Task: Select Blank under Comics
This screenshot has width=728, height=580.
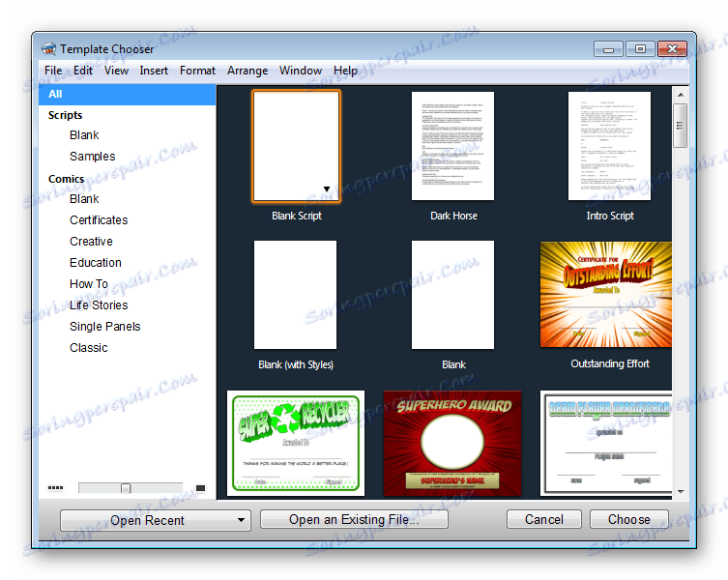Action: [x=84, y=199]
